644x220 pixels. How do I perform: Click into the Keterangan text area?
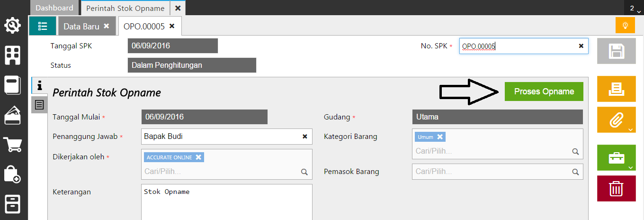227,202
